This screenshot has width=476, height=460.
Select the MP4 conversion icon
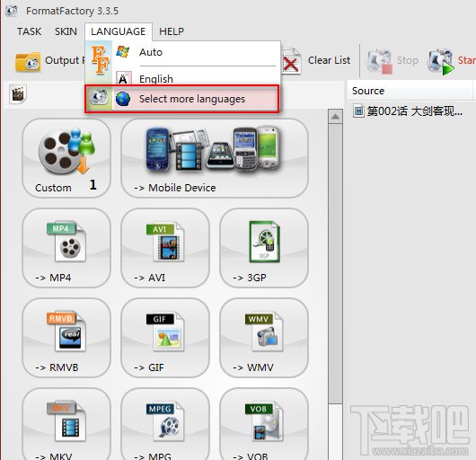(x=66, y=242)
